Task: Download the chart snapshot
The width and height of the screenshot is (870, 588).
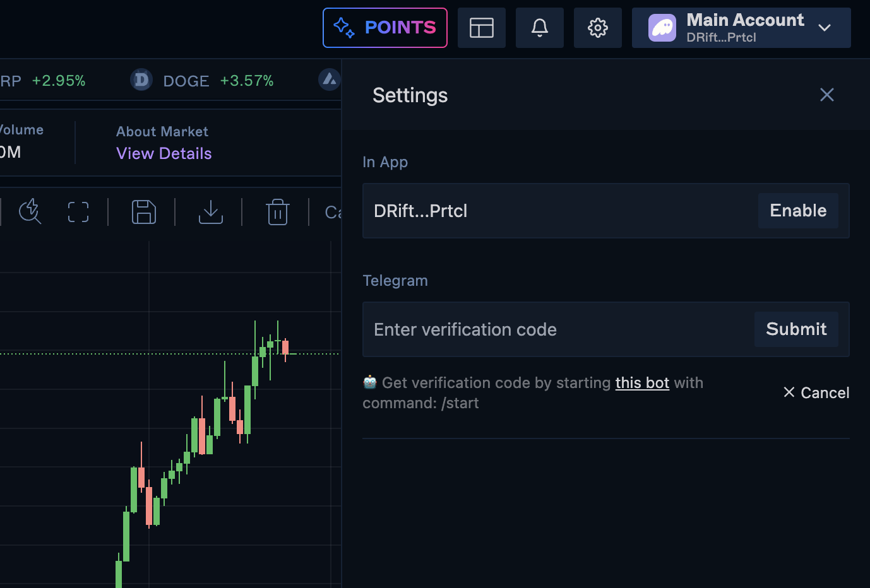Action: tap(211, 212)
